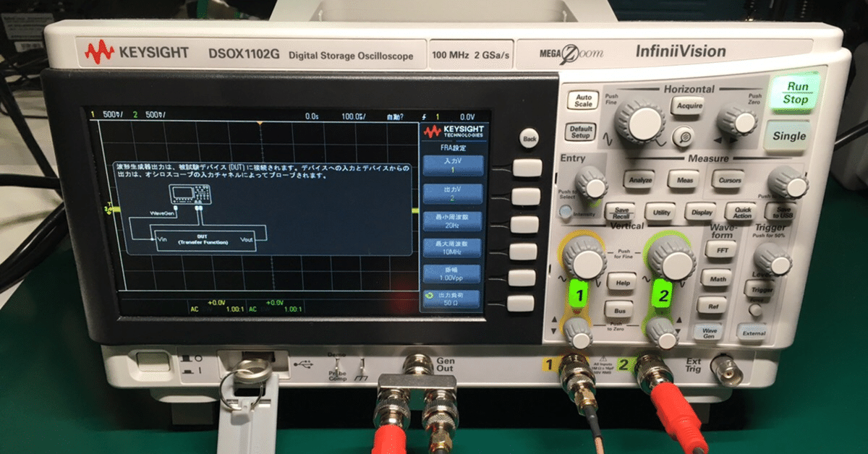Viewport: 868px width, 454px height.
Task: Select the 入力V 1 menu item
Action: pos(453,165)
